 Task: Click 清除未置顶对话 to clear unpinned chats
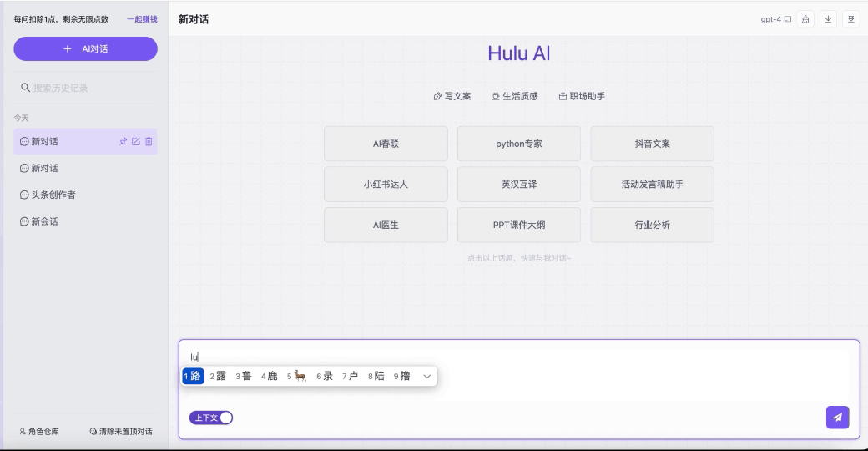pyautogui.click(x=121, y=431)
